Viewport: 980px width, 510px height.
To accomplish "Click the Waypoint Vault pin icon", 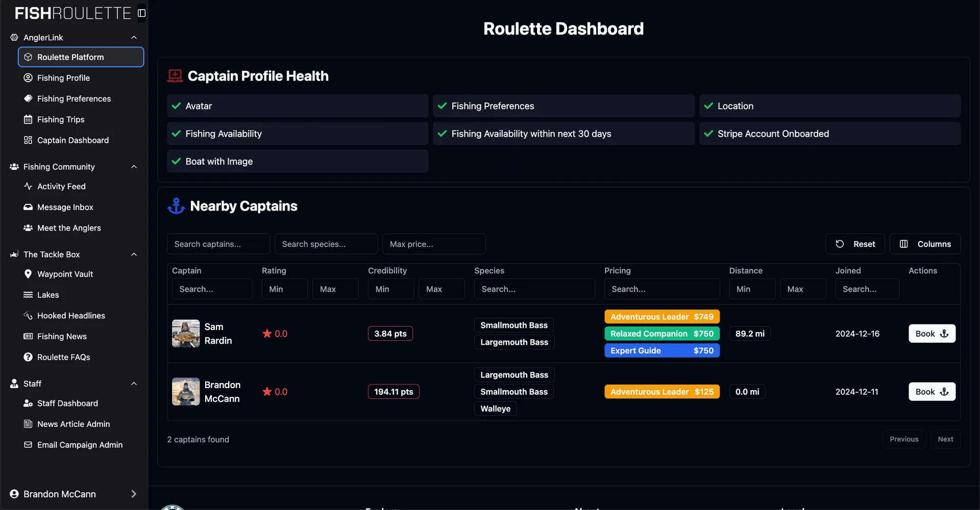I will tap(28, 274).
